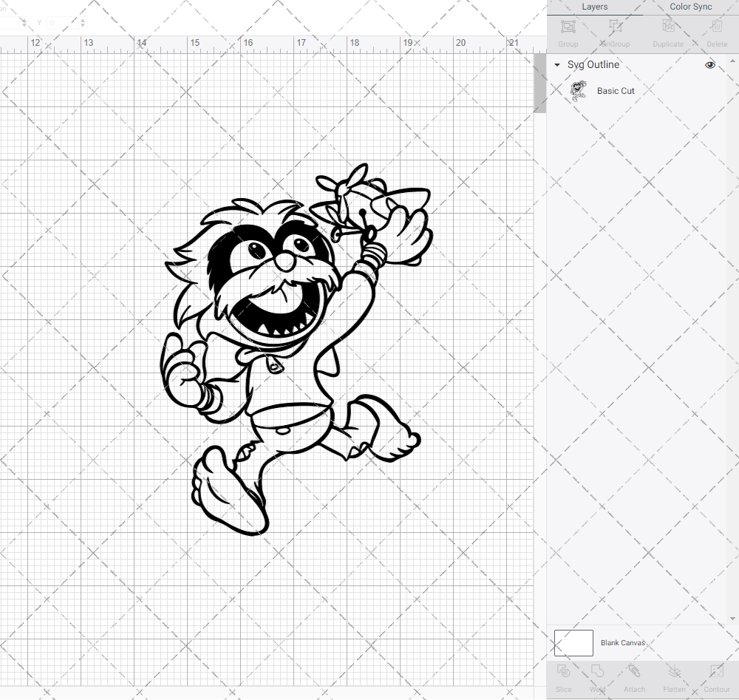Click the Duplicate icon

[668, 31]
